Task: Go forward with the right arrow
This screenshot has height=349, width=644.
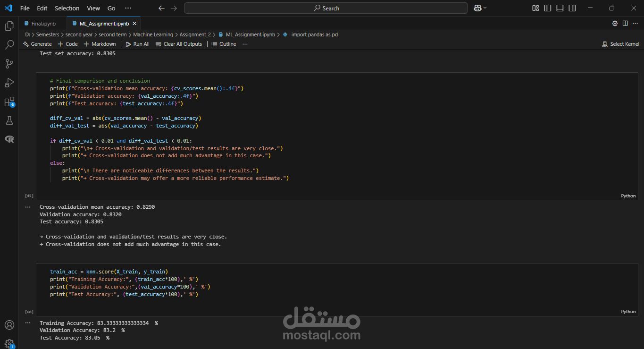Action: tap(174, 8)
